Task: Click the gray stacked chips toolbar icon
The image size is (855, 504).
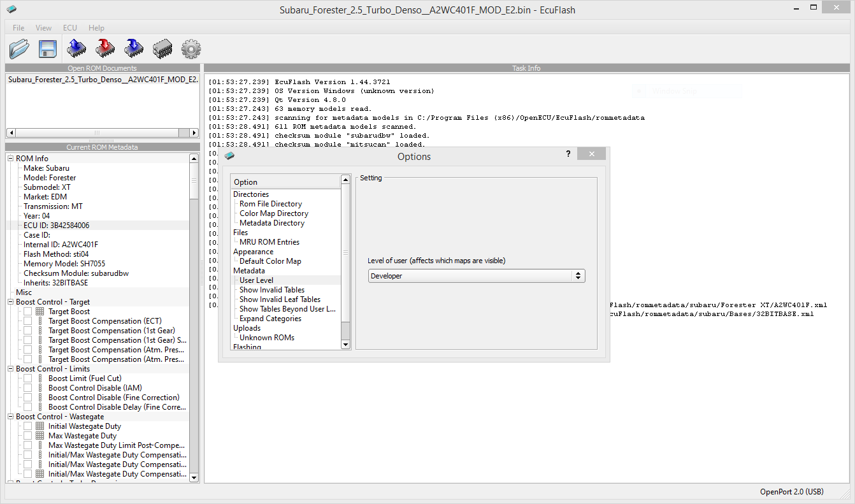Action: (162, 48)
